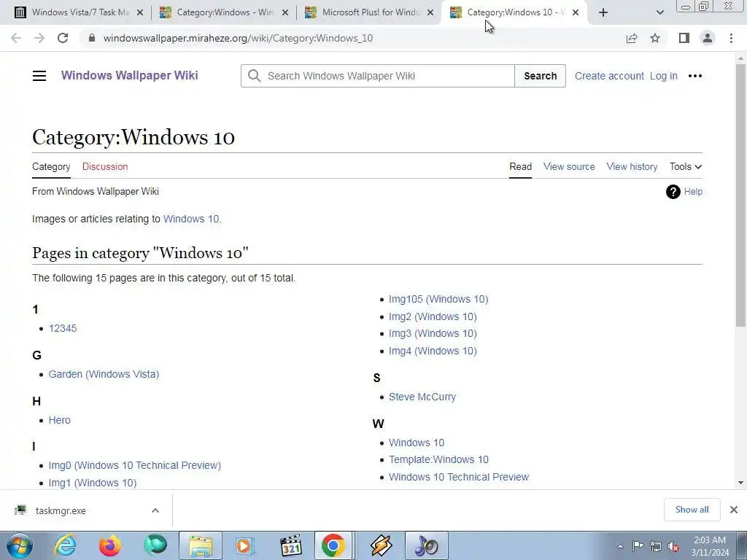Open the Create account link

tap(609, 76)
